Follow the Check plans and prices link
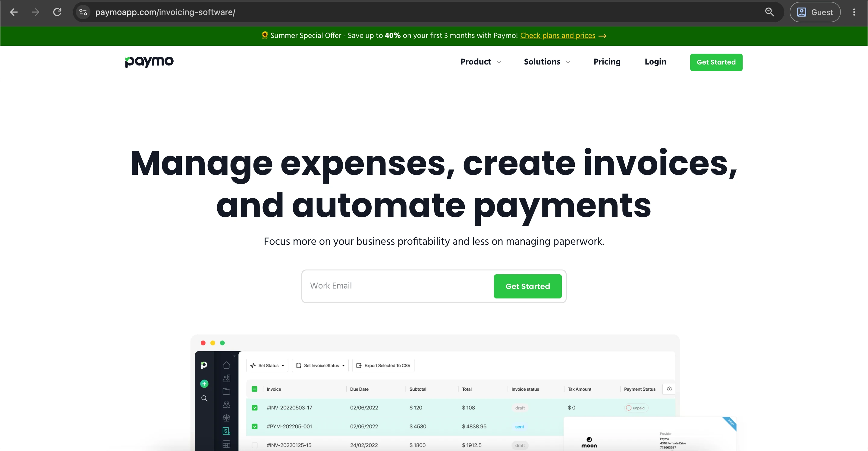This screenshot has height=451, width=868. coord(558,35)
